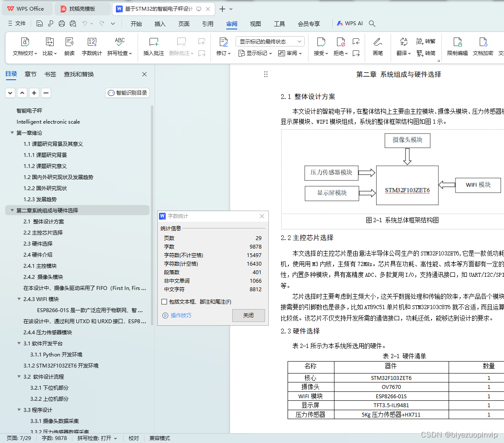Collapse the 第一章绪论 tree node
Image resolution: width=504 pixels, height=443 pixels.
[12, 133]
